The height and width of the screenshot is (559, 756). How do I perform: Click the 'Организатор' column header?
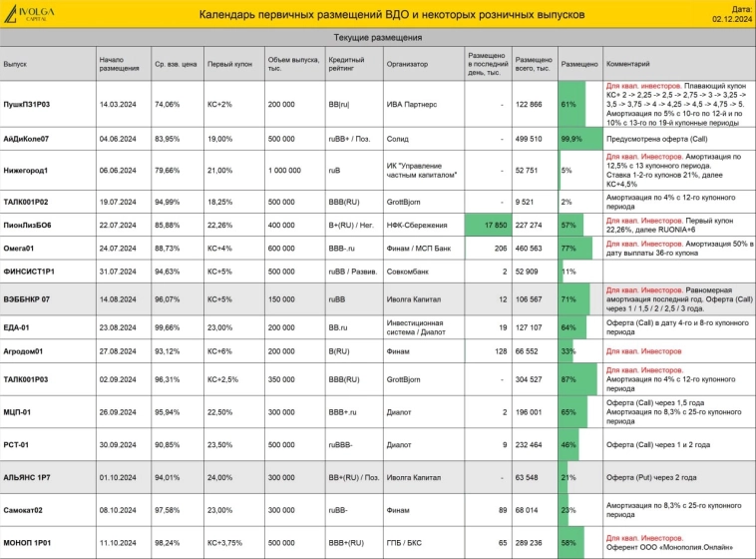[x=407, y=64]
